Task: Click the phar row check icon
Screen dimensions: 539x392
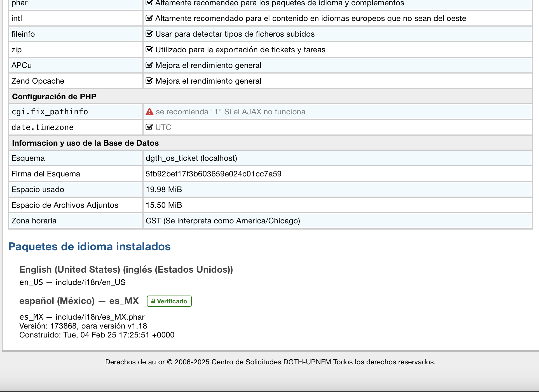Action: (x=149, y=3)
